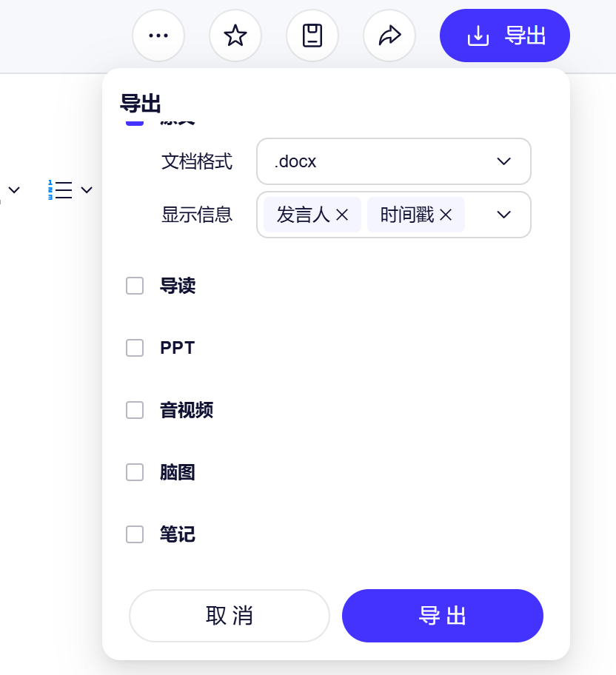Click the 导出 confirm button in the dialog
616x675 pixels.
click(x=442, y=615)
